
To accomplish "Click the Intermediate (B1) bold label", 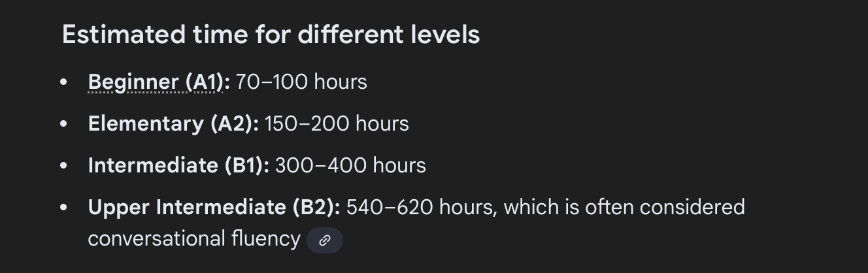I will tap(178, 165).
